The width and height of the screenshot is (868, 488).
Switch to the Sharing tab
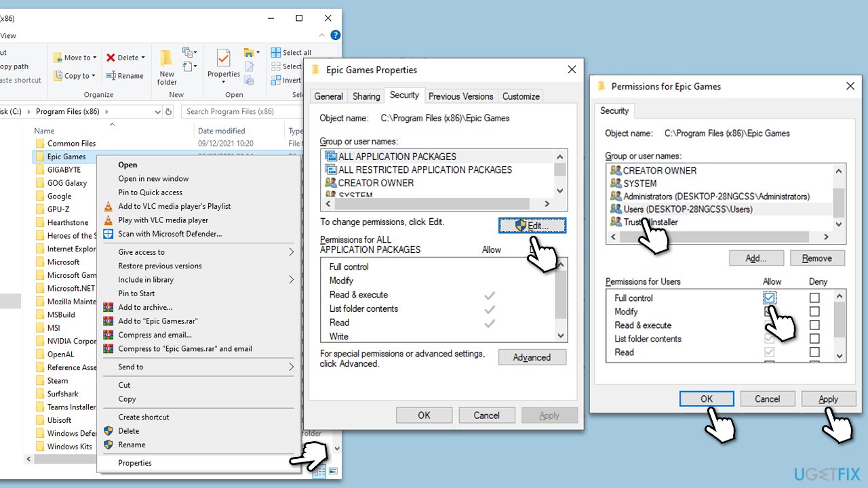tap(366, 96)
